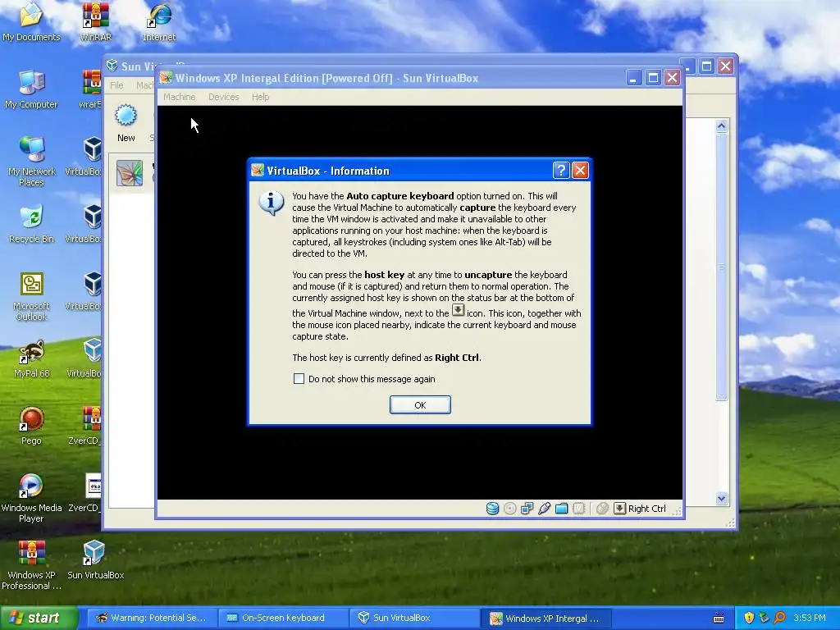The height and width of the screenshot is (630, 840).
Task: Click the yellow security shield tray icon
Action: point(749,618)
